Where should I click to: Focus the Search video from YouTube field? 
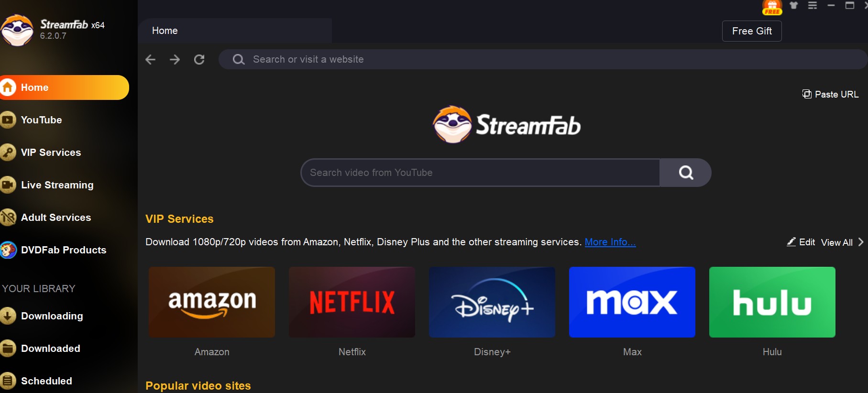[x=480, y=173]
